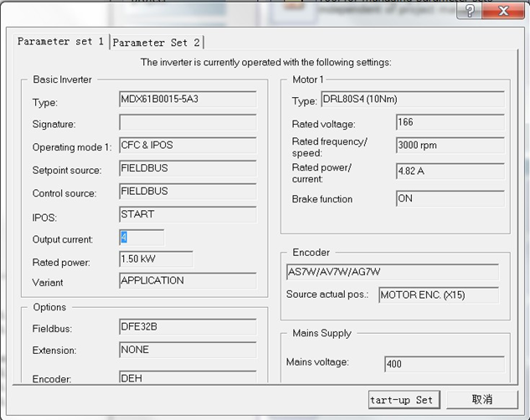Click the help question mark button
This screenshot has height=420, width=530.
471,11
